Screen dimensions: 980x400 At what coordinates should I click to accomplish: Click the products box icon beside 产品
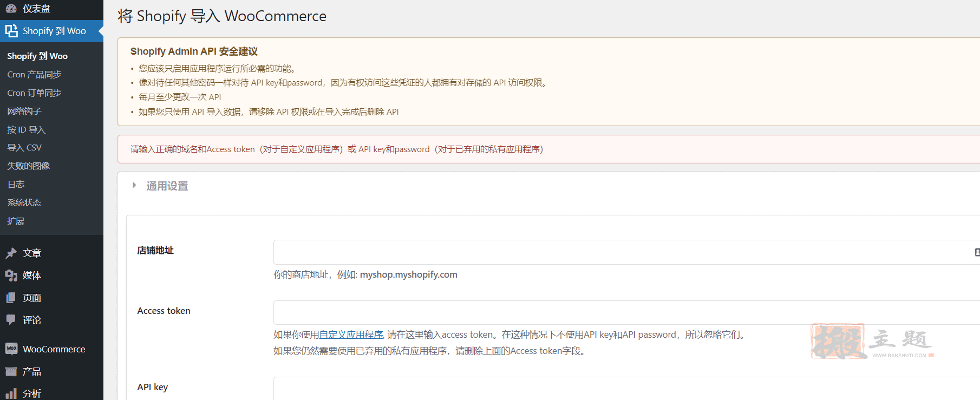click(x=11, y=371)
